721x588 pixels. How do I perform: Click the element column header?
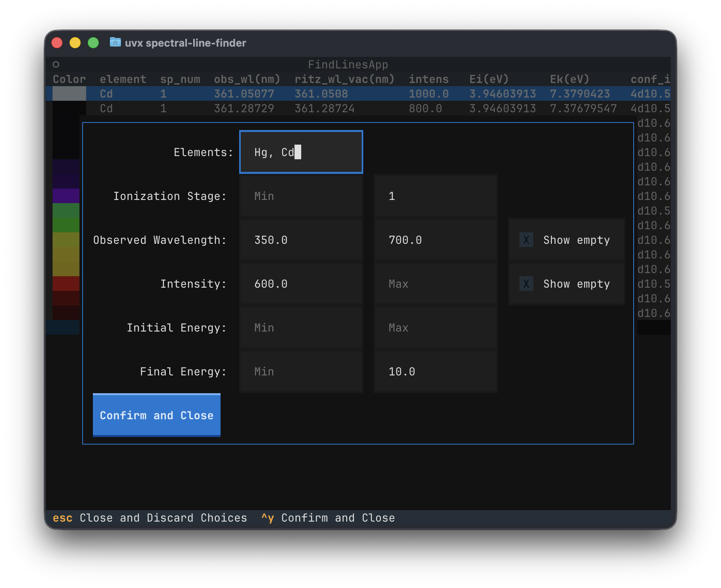coord(123,79)
